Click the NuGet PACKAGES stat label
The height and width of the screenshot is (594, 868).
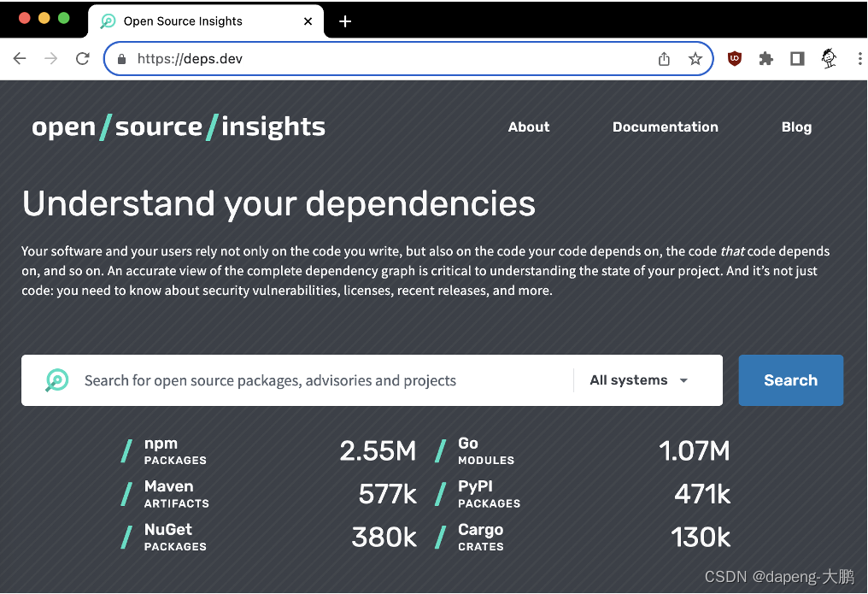pyautogui.click(x=175, y=538)
